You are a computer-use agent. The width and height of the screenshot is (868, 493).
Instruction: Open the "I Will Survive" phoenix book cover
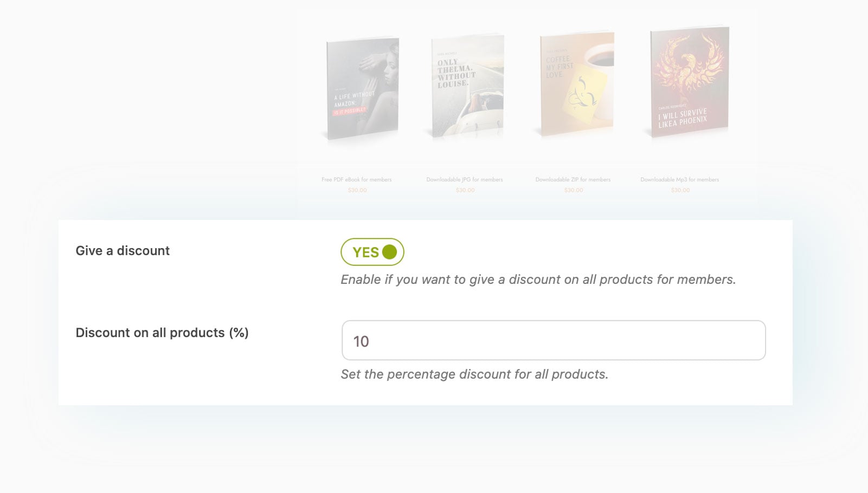tap(689, 81)
